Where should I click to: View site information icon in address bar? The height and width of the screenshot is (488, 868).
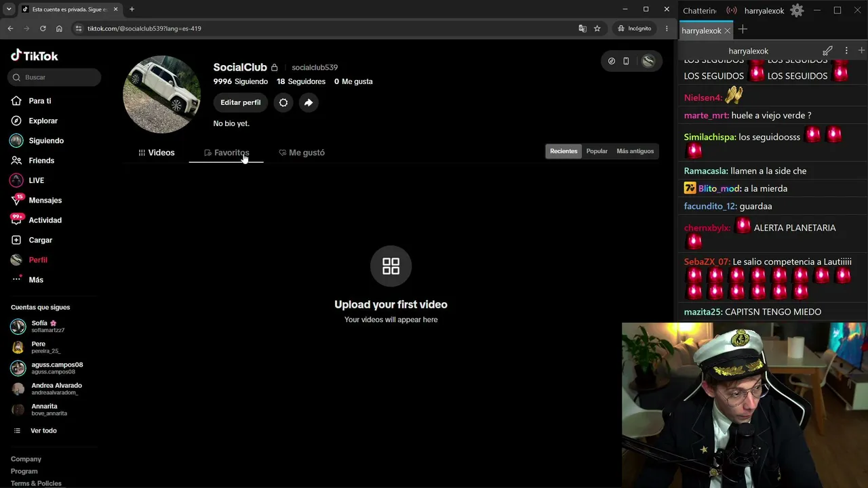coord(79,28)
